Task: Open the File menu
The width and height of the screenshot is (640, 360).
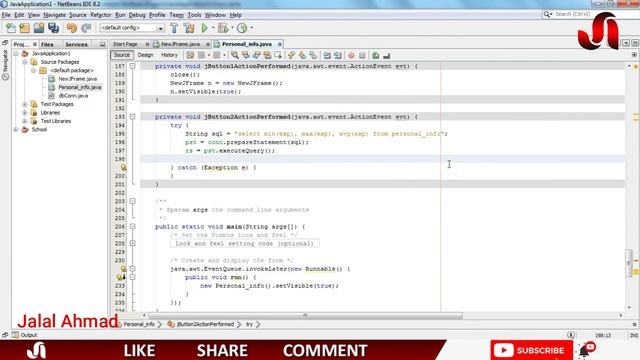Action: point(6,15)
